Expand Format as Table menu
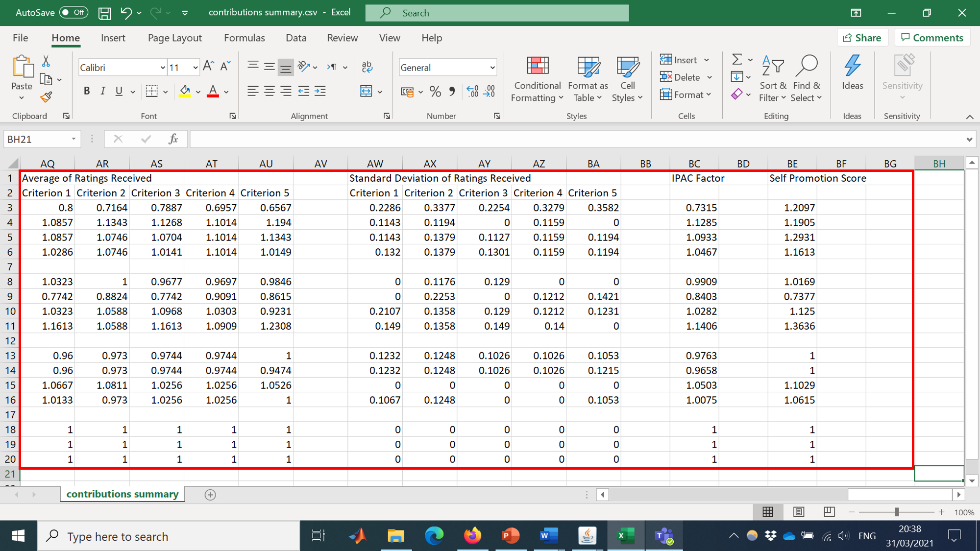Viewport: 980px width, 551px height. click(588, 79)
